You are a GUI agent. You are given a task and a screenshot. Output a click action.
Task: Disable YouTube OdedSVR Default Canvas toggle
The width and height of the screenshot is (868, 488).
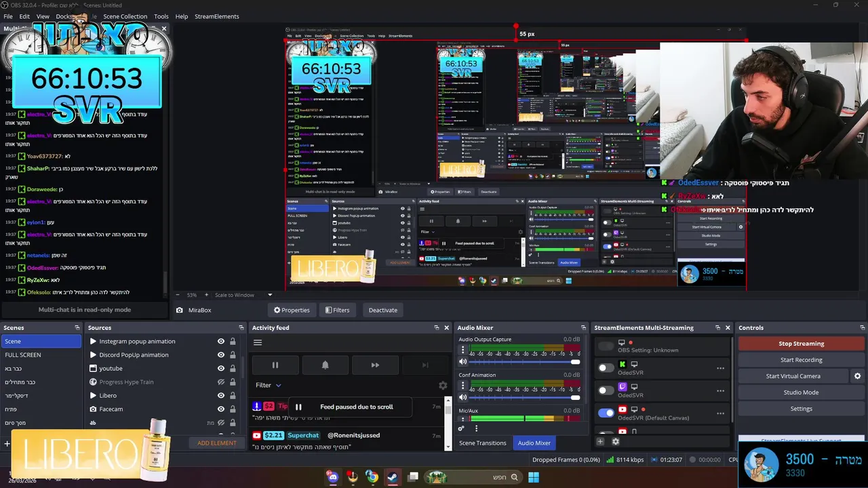[606, 413]
